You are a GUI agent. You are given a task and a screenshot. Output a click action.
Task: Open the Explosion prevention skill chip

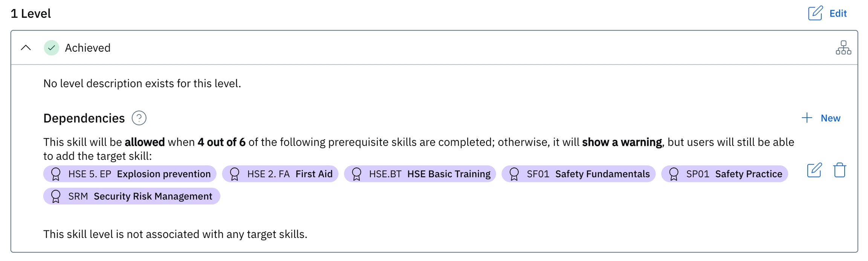(130, 174)
